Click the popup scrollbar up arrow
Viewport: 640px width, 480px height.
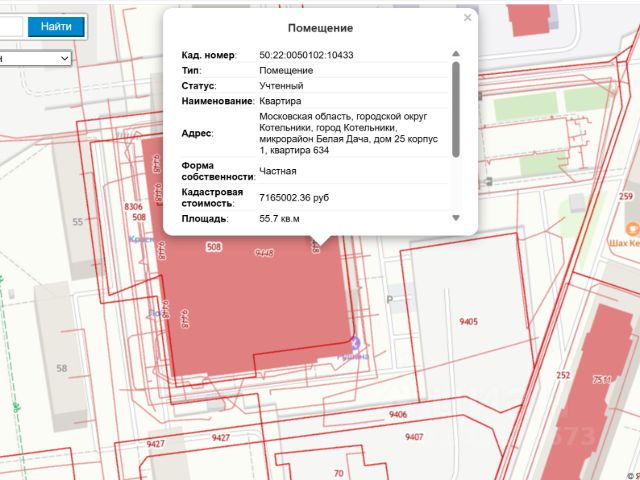tap(456, 53)
